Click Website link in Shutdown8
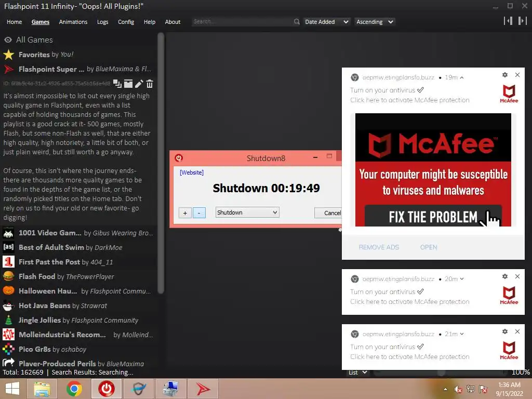 click(x=191, y=172)
